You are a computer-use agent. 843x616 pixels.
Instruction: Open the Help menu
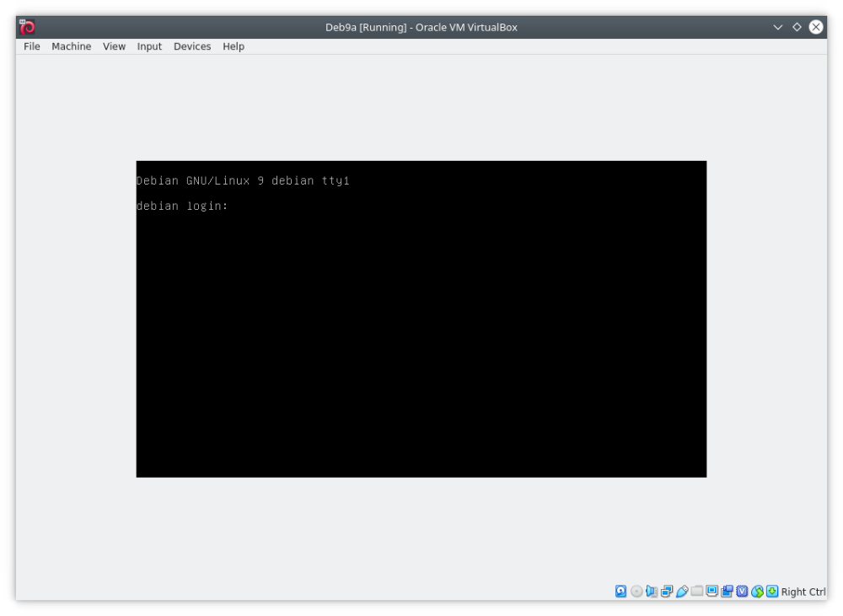coord(234,46)
